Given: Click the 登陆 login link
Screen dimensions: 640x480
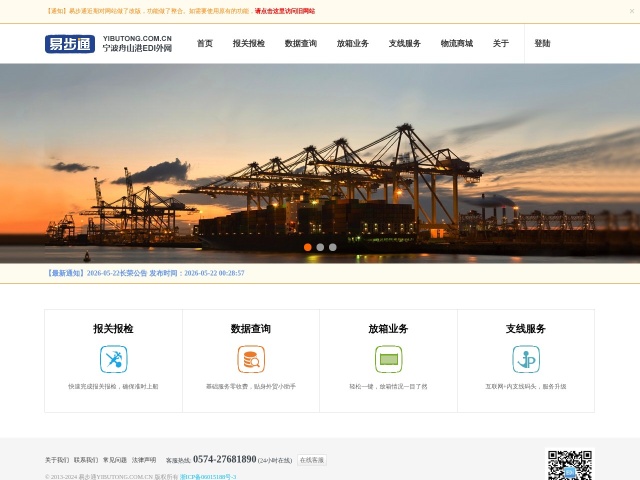Looking at the screenshot, I should (x=542, y=43).
